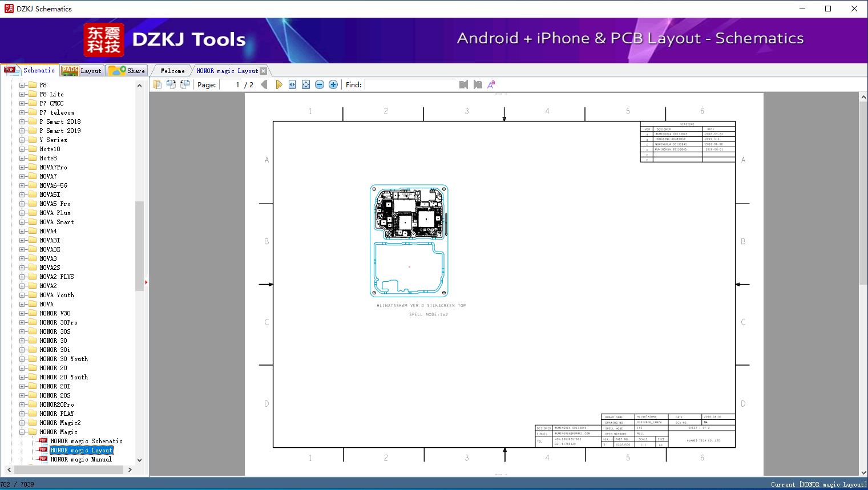Click the document view scroll-up arrow

[x=863, y=98]
